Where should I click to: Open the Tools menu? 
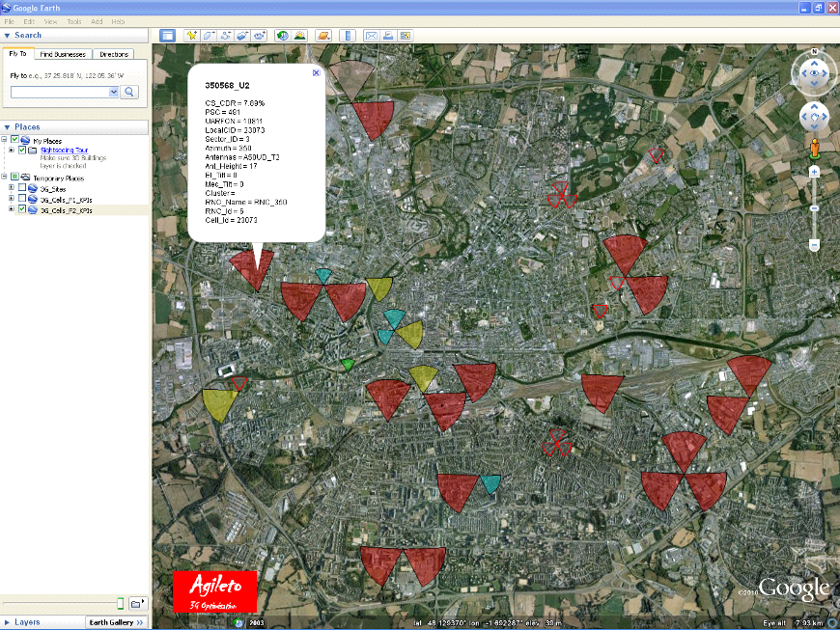[74, 20]
